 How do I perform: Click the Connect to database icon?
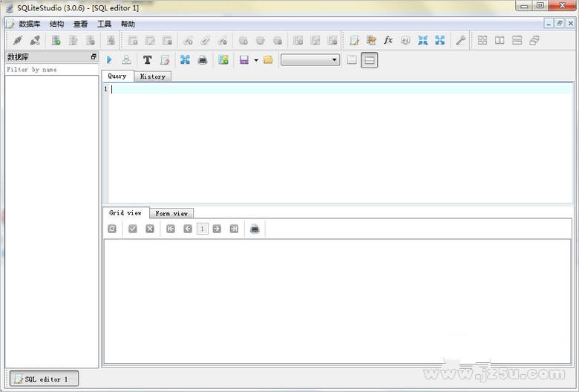coord(18,40)
